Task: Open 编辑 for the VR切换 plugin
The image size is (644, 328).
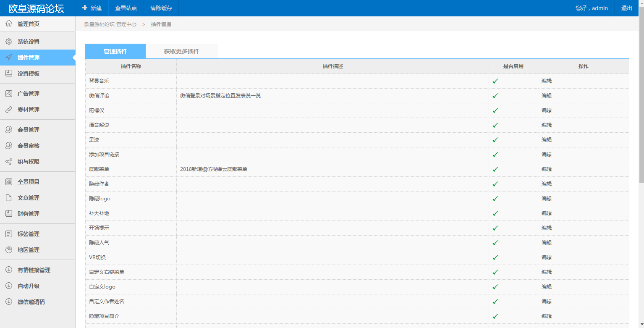Action: 547,257
